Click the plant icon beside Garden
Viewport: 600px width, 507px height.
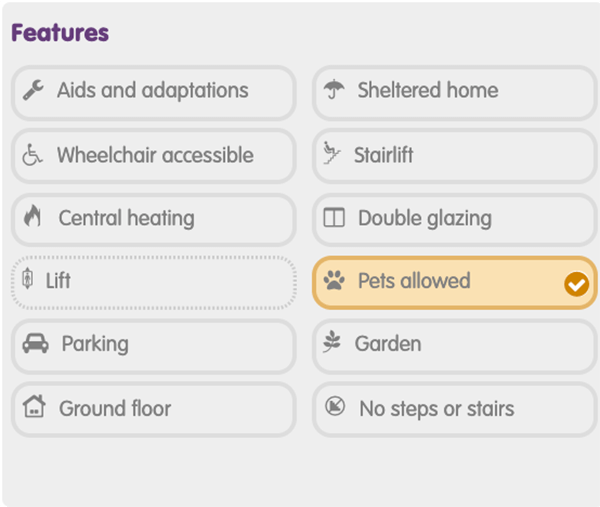[x=331, y=342]
